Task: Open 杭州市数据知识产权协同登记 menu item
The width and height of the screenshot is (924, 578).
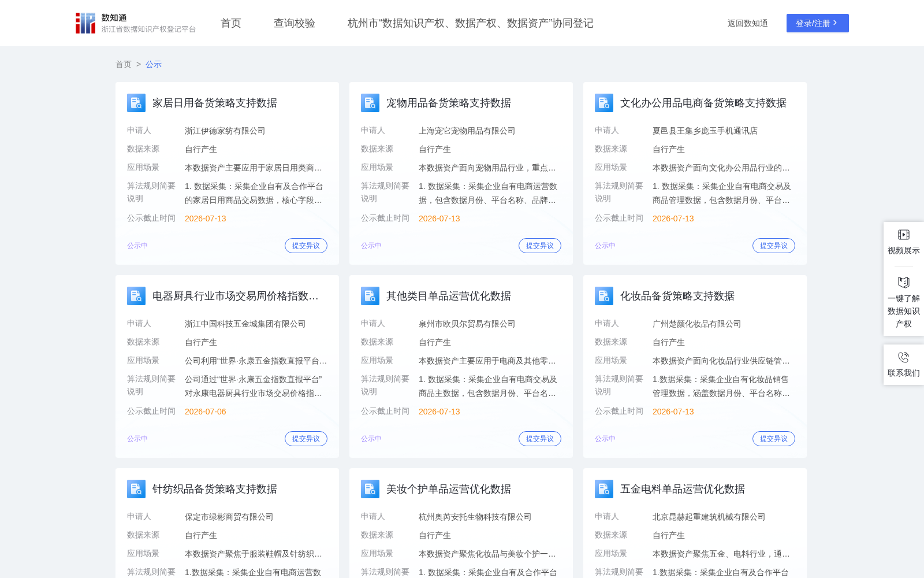Action: click(x=471, y=23)
